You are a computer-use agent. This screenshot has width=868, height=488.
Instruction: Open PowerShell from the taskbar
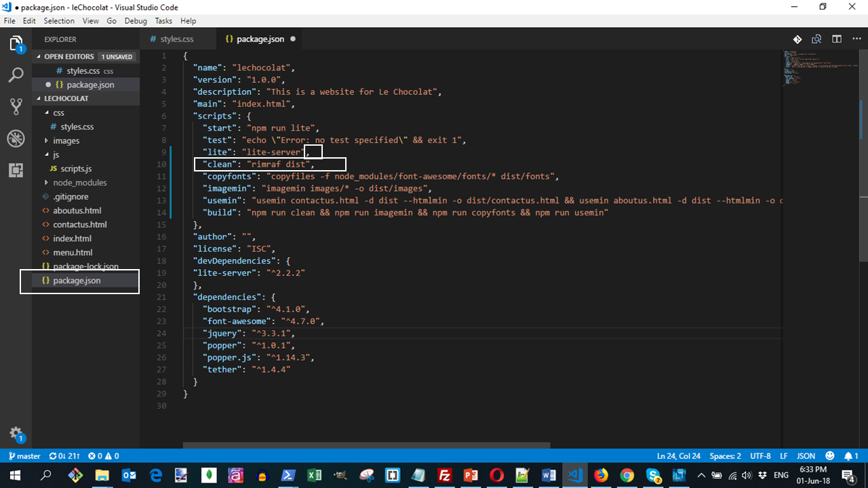[288, 475]
